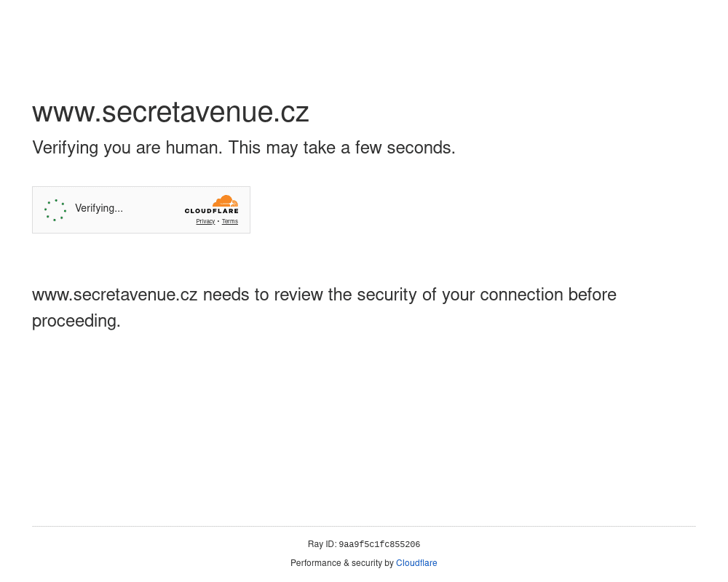Click "Verifying you are human" subtitle text
Screen dimensions: 728x582
tap(127, 148)
